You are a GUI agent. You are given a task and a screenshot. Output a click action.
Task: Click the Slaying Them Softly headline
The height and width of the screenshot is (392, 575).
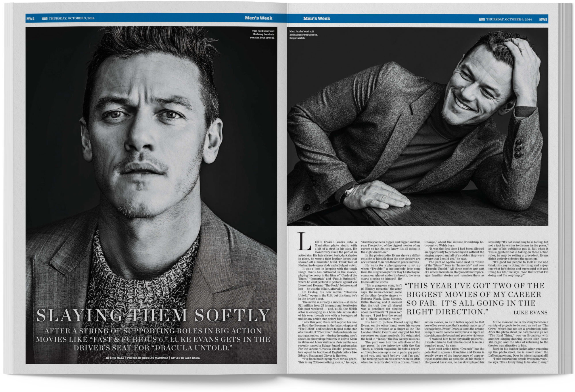(153, 315)
